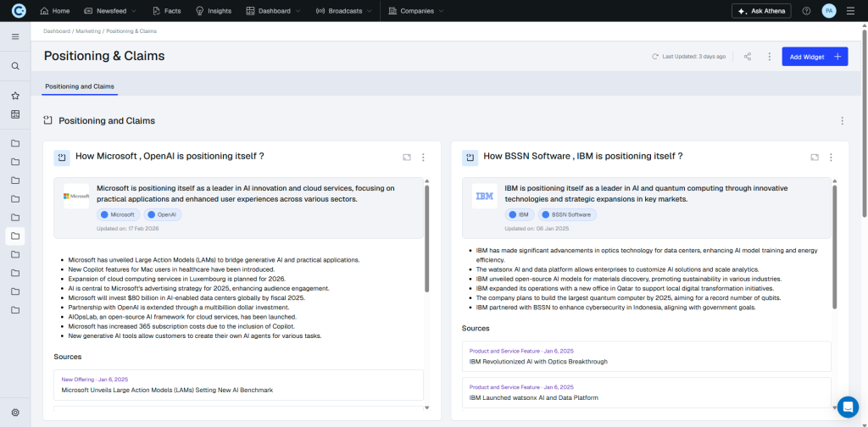
Task: Click the 'Updated on: 17 Feb 2026' text
Action: click(127, 228)
